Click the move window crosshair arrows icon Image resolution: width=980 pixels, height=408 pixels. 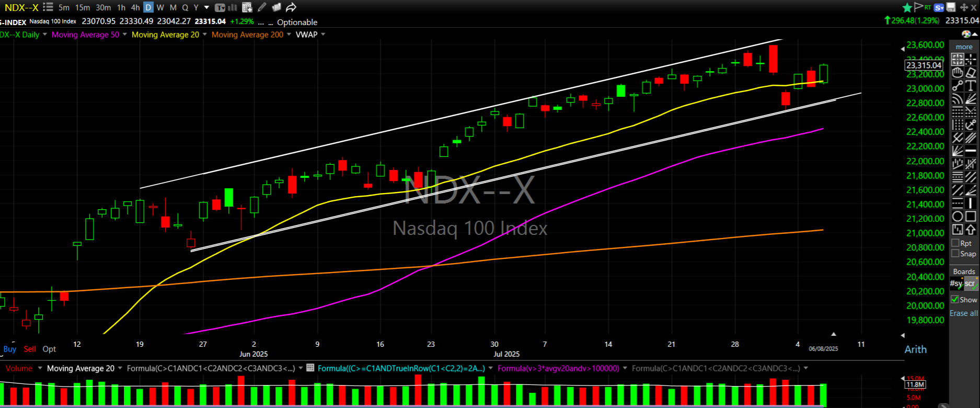tap(964, 7)
